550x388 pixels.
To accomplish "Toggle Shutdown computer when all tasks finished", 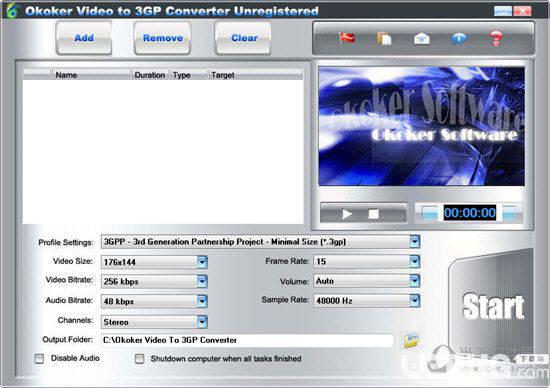I will pos(140,359).
